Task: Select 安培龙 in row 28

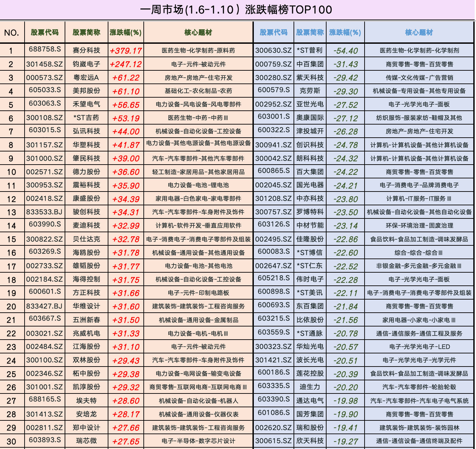Action: (87, 414)
